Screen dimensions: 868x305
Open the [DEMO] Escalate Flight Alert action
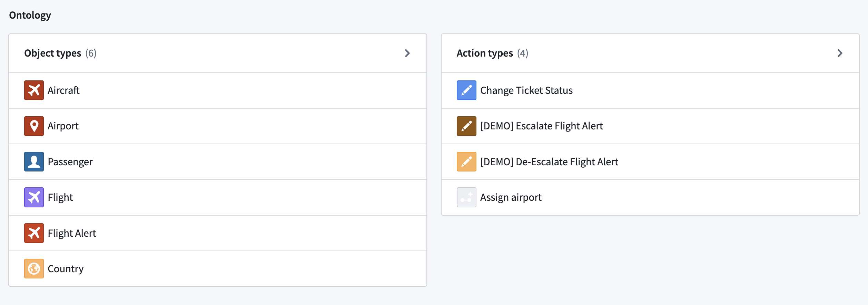click(x=650, y=126)
